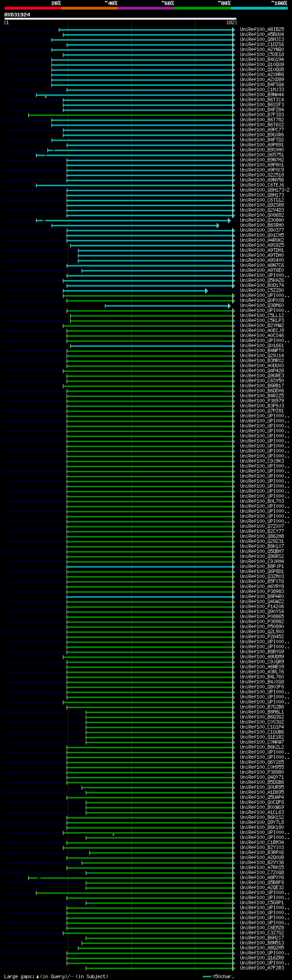Click UniRef100_Q8H173 label
This screenshot has height=980, width=292.
pyautogui.click(x=262, y=195)
